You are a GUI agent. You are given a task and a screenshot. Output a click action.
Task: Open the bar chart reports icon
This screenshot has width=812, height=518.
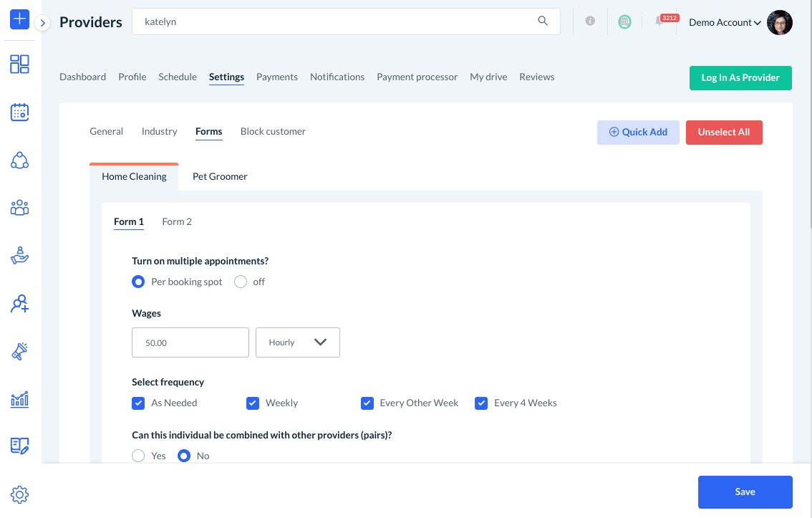coord(19,398)
